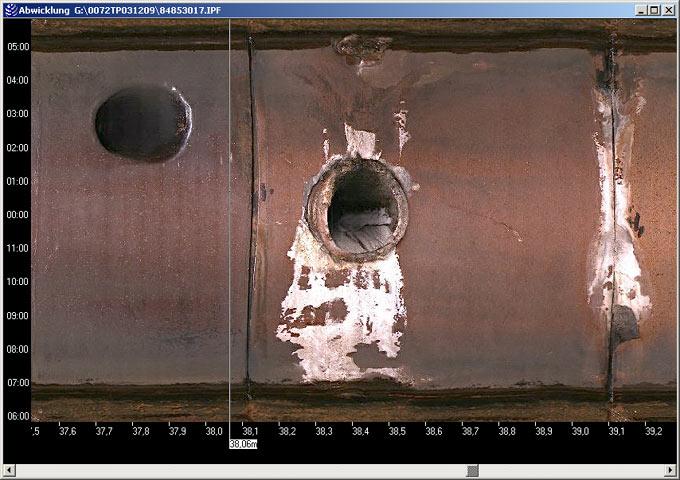Click the 38,06m position marker label
680x480 pixels.
click(x=243, y=443)
